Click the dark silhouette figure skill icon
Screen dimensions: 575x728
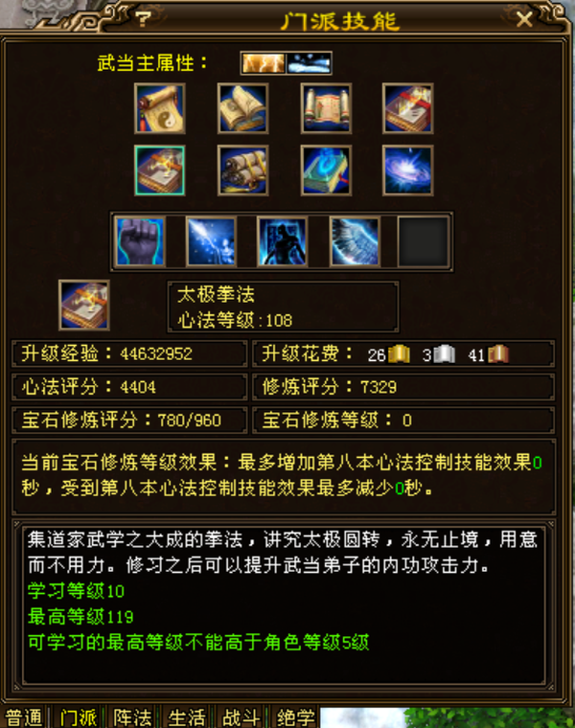click(x=282, y=241)
